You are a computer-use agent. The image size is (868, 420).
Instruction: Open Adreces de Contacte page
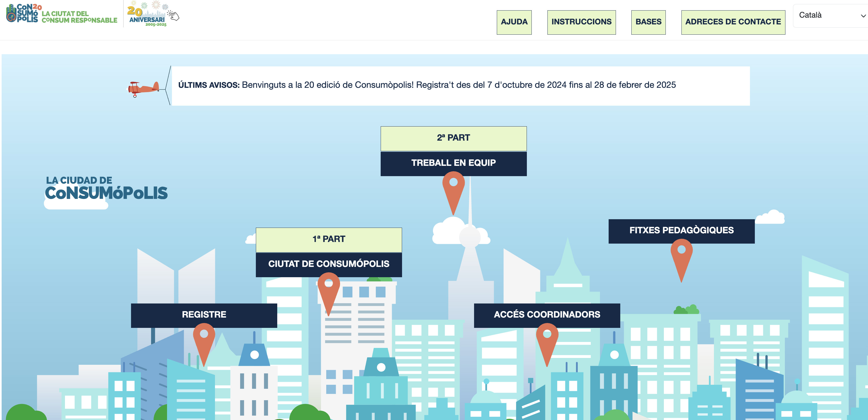point(733,22)
